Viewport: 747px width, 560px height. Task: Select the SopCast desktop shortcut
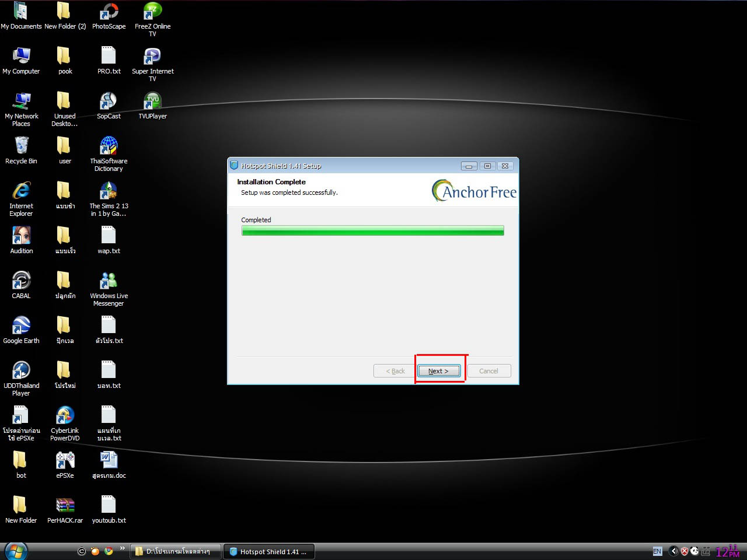click(109, 106)
